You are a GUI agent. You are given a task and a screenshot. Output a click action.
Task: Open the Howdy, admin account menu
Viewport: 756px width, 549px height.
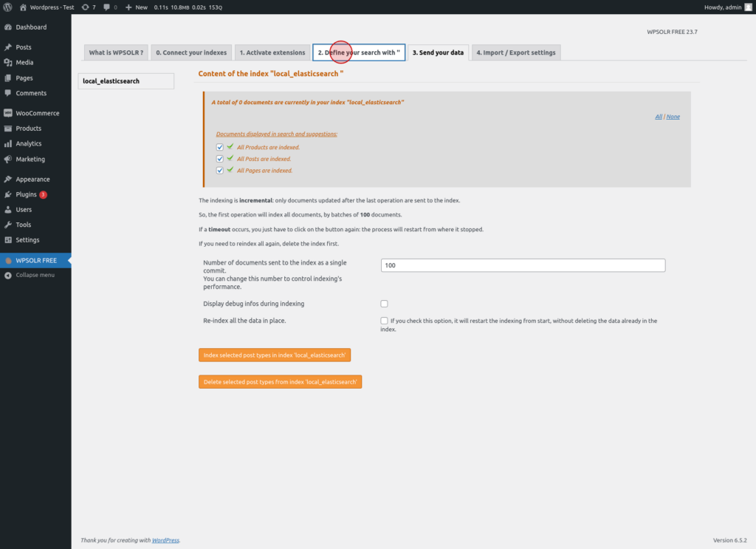pyautogui.click(x=728, y=7)
